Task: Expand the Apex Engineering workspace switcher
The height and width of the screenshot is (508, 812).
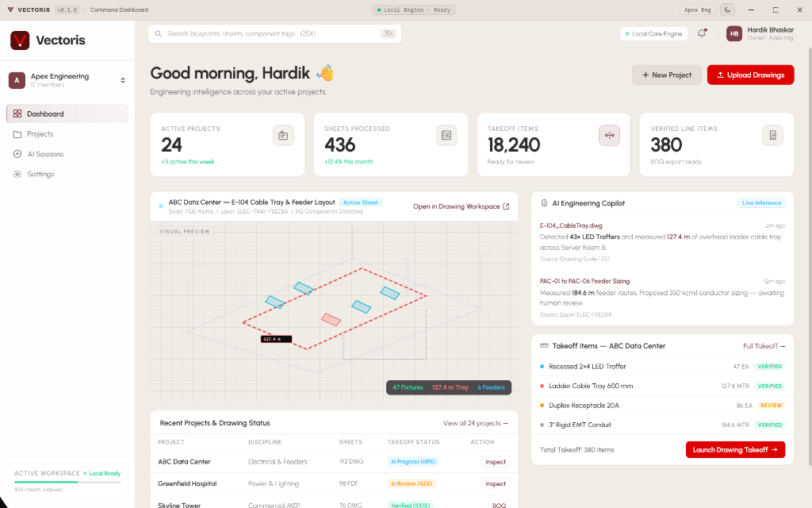Action: 123,80
